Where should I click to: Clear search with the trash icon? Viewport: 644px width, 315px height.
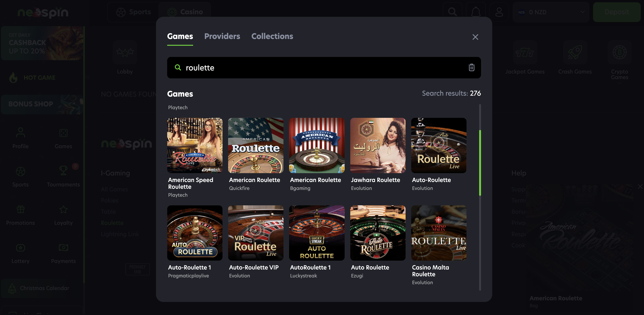coord(471,67)
